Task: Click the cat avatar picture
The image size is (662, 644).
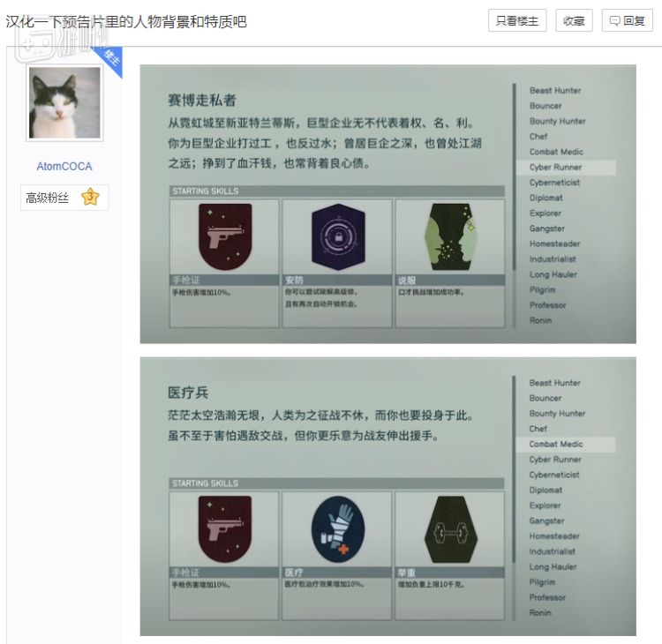Action: 64,102
